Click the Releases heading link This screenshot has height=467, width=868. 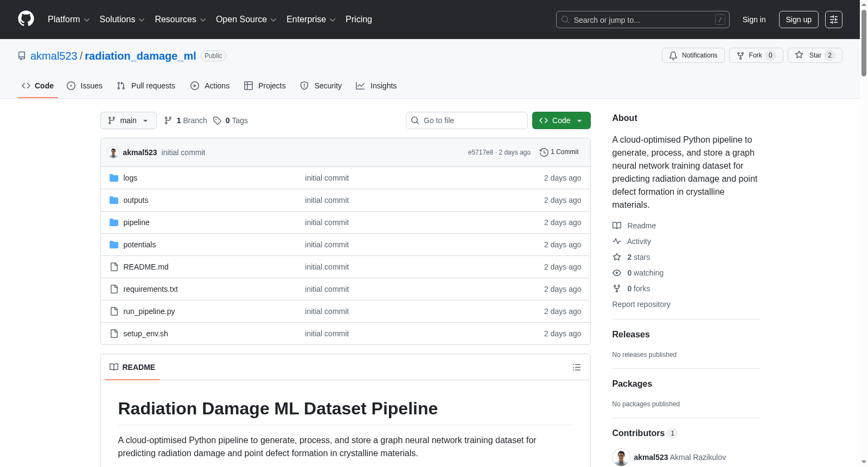click(x=631, y=335)
